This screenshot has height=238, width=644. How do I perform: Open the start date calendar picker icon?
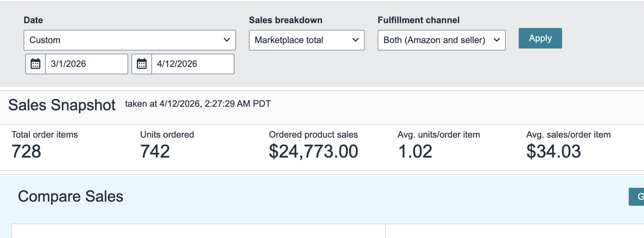tap(35, 64)
